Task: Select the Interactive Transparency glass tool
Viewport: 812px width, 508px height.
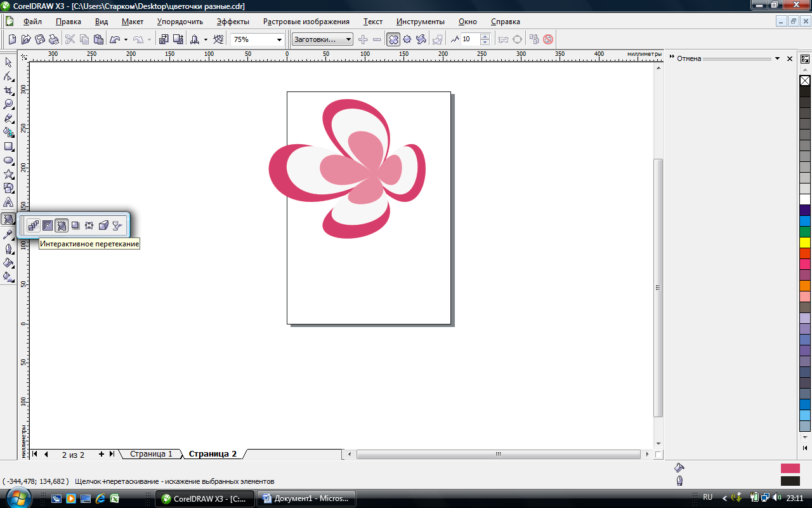Action: pyautogui.click(x=117, y=225)
